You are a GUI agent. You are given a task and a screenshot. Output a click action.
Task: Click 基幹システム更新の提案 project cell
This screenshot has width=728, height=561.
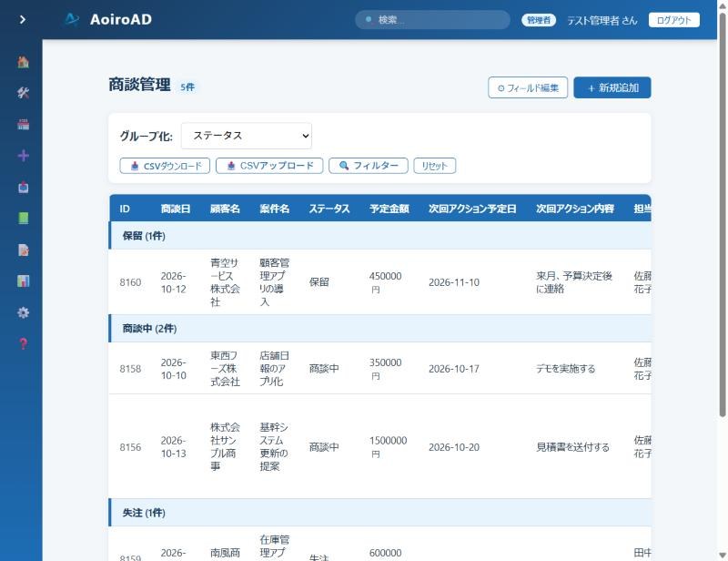274,446
